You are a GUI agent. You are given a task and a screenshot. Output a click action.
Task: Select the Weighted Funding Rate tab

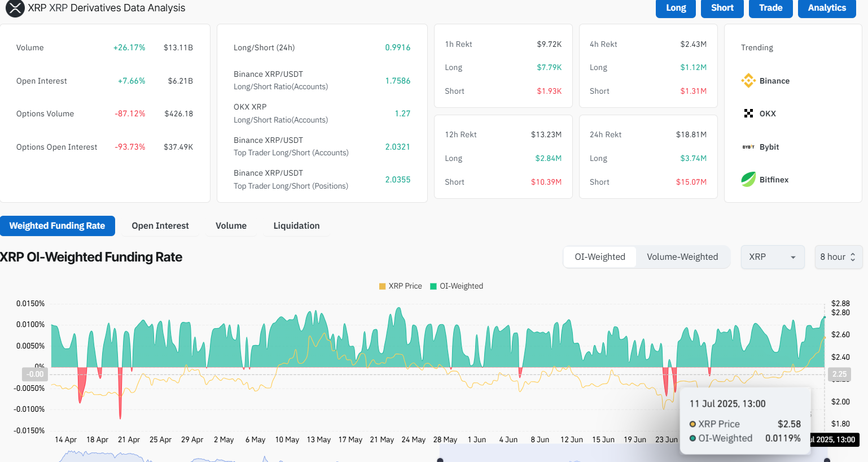(57, 226)
